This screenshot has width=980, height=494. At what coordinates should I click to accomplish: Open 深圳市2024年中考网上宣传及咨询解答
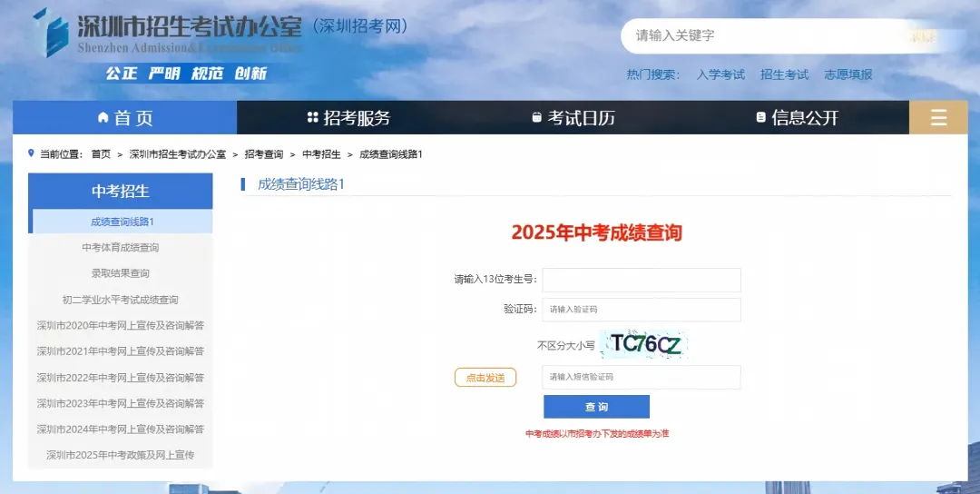(x=121, y=429)
